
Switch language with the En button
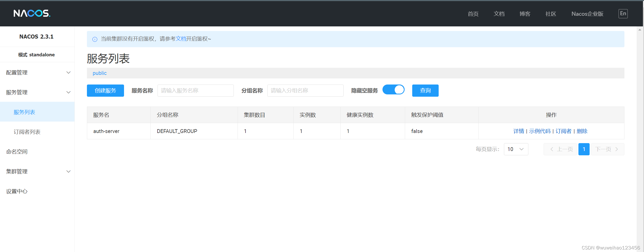click(623, 13)
